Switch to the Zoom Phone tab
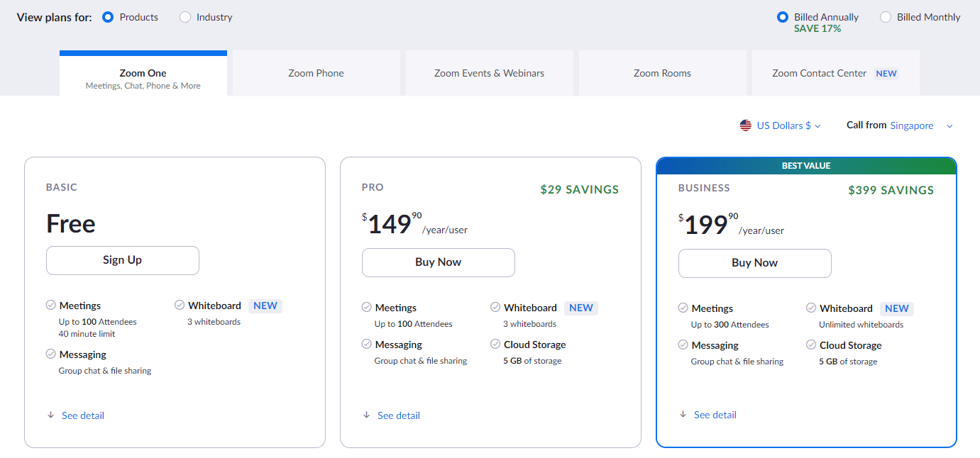The image size is (980, 458). click(x=316, y=73)
